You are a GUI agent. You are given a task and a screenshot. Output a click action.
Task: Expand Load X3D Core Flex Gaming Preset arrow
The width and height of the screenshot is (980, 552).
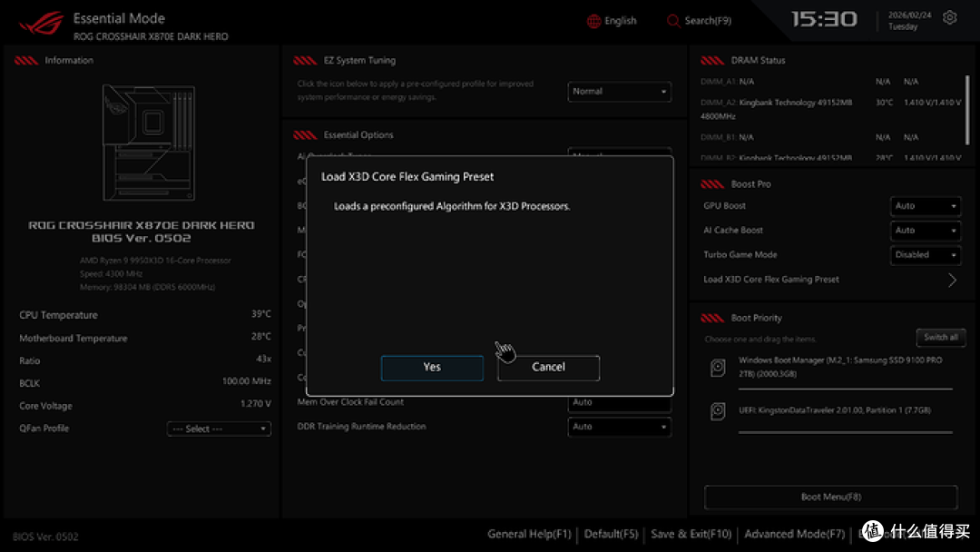point(952,280)
